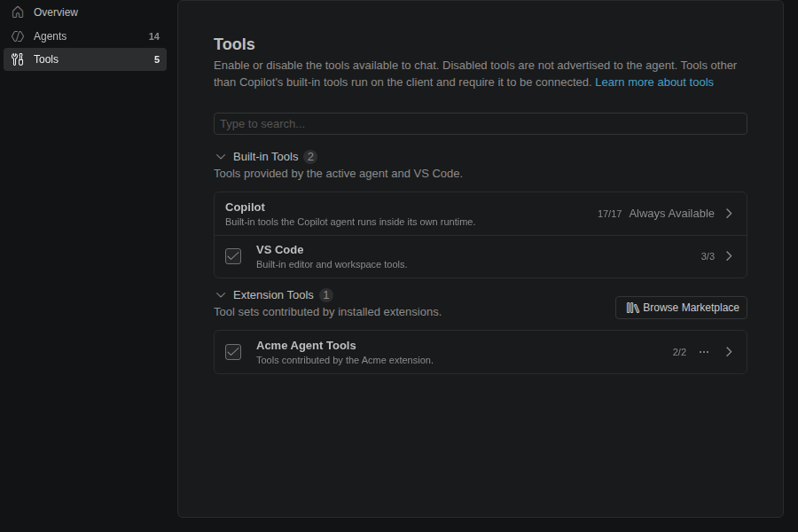Expand the Copilot row chevron
Screen dimensions: 798x532
729,214
